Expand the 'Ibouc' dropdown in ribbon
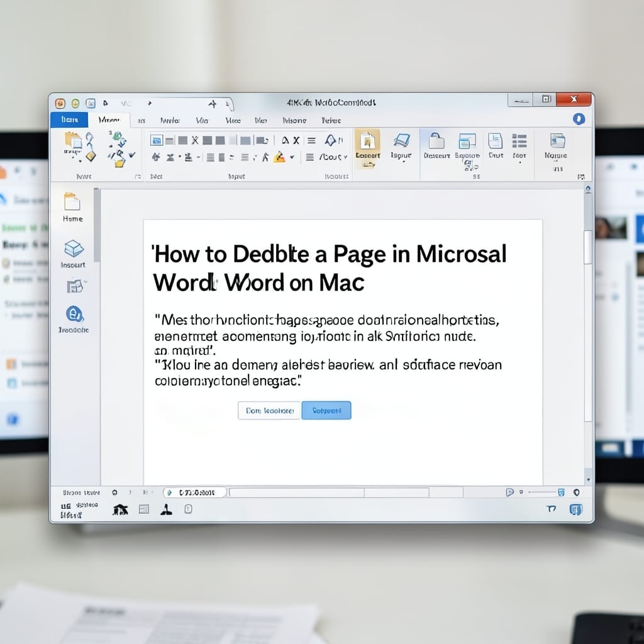Image resolution: width=644 pixels, height=644 pixels. tap(345, 157)
